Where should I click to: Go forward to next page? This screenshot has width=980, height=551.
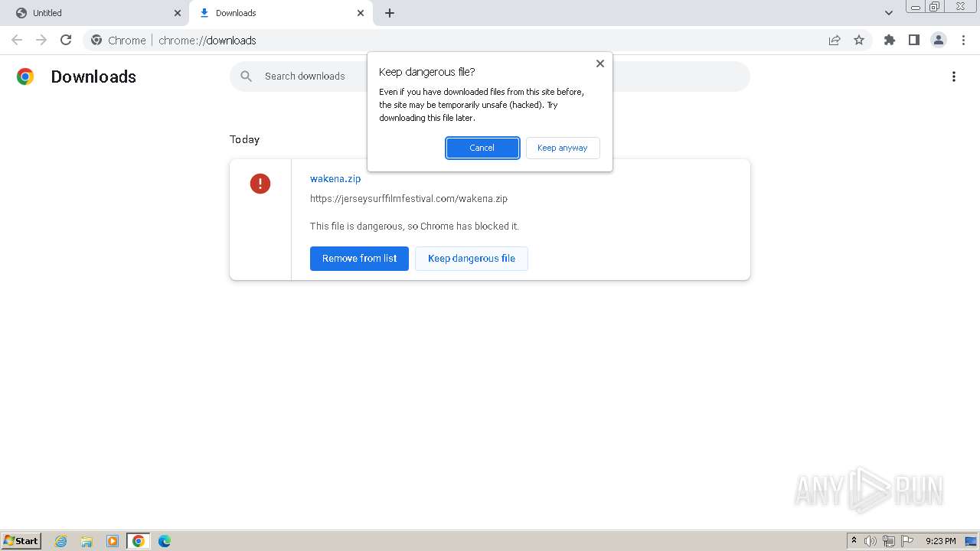click(41, 40)
